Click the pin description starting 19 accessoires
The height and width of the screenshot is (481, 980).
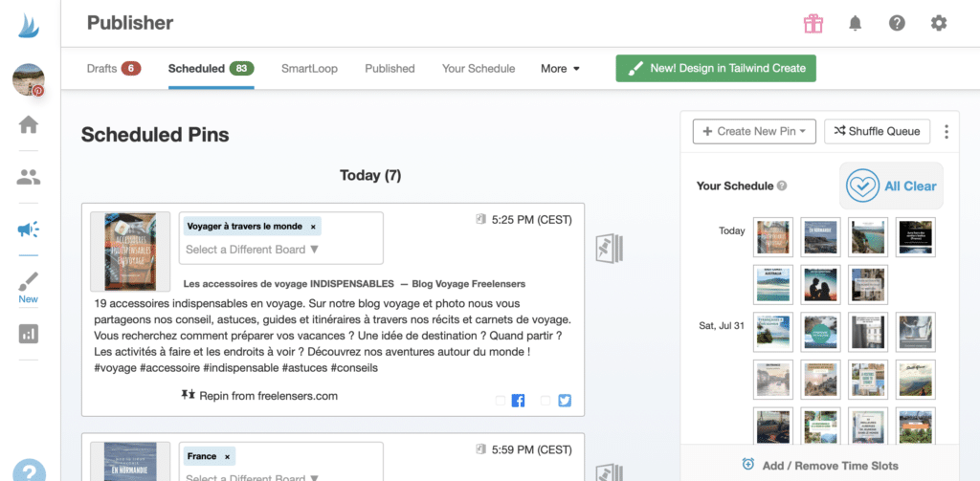pyautogui.click(x=332, y=336)
